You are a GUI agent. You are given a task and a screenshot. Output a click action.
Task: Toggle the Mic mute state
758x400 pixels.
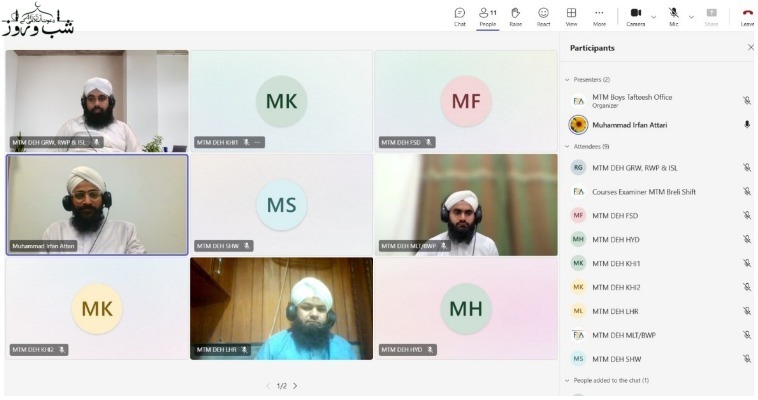(x=674, y=15)
